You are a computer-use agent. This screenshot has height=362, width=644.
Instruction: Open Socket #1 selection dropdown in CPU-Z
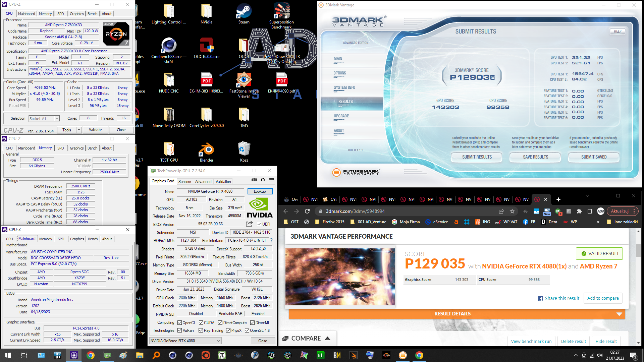(44, 118)
